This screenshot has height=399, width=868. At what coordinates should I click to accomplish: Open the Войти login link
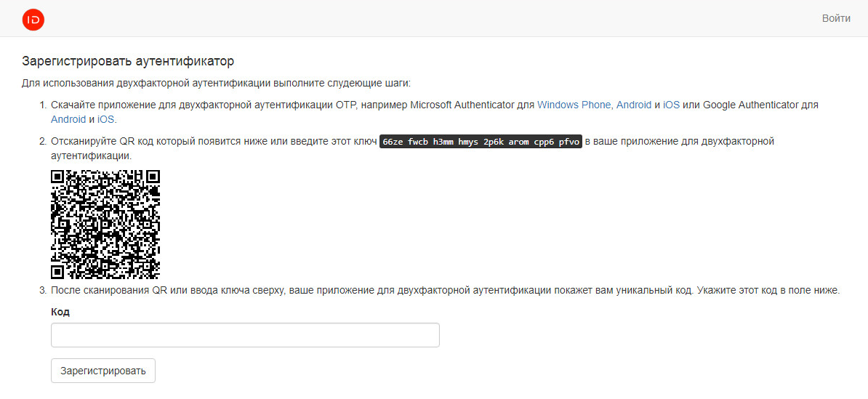(836, 18)
